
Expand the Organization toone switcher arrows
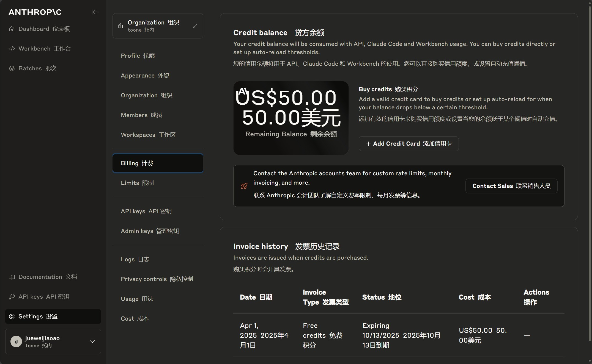coord(195,26)
